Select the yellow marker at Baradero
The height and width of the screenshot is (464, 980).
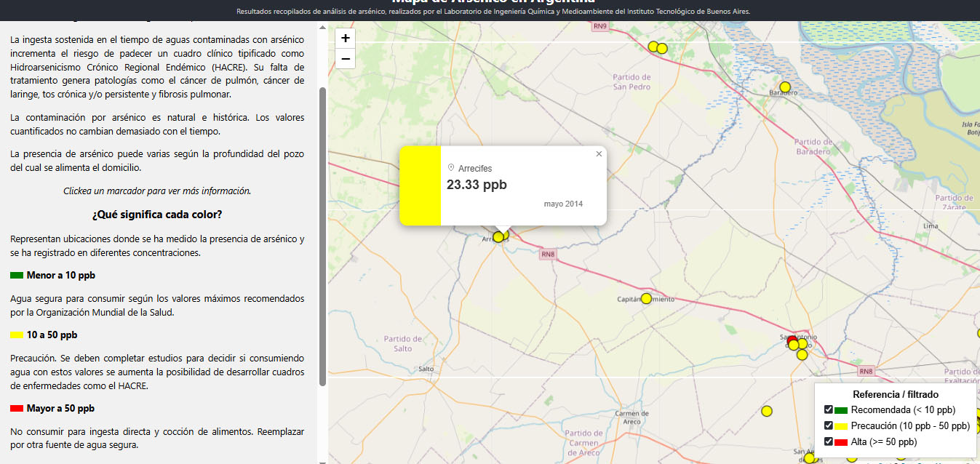pyautogui.click(x=785, y=87)
